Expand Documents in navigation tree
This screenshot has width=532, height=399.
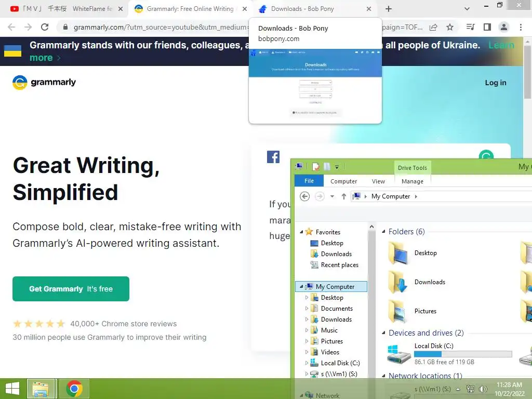(307, 309)
